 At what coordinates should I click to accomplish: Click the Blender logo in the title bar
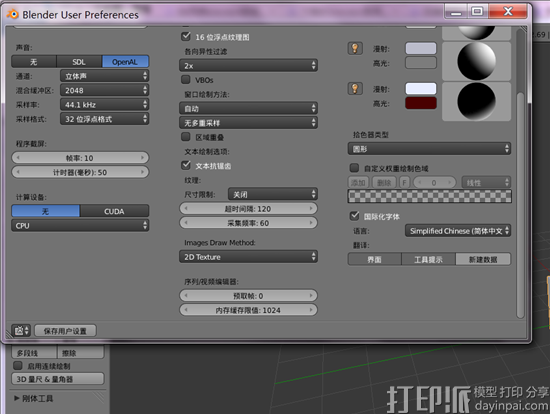(13, 14)
